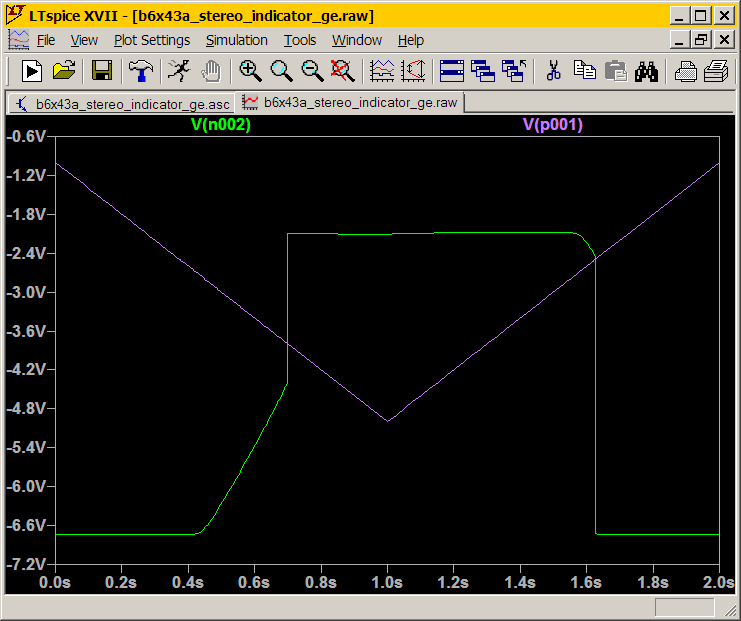
Task: Click the 1.6s time axis label
Action: pos(586,582)
